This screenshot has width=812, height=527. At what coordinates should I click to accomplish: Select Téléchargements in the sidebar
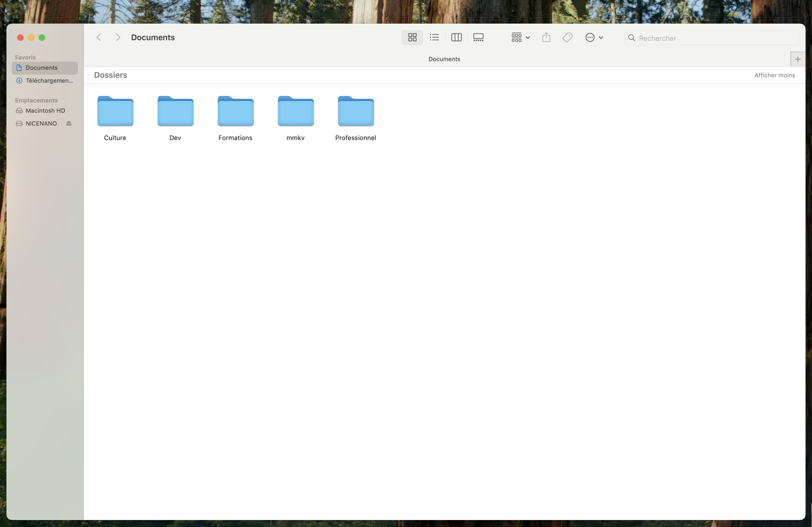point(49,81)
